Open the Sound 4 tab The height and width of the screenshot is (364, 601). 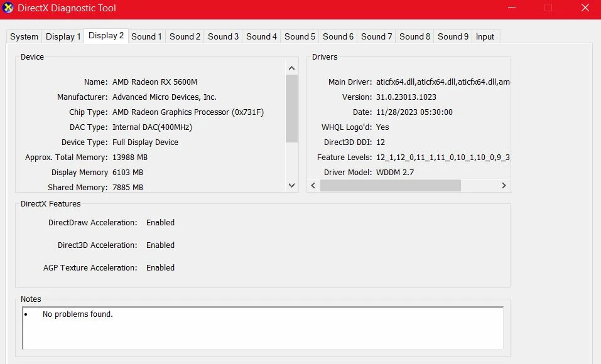(261, 37)
